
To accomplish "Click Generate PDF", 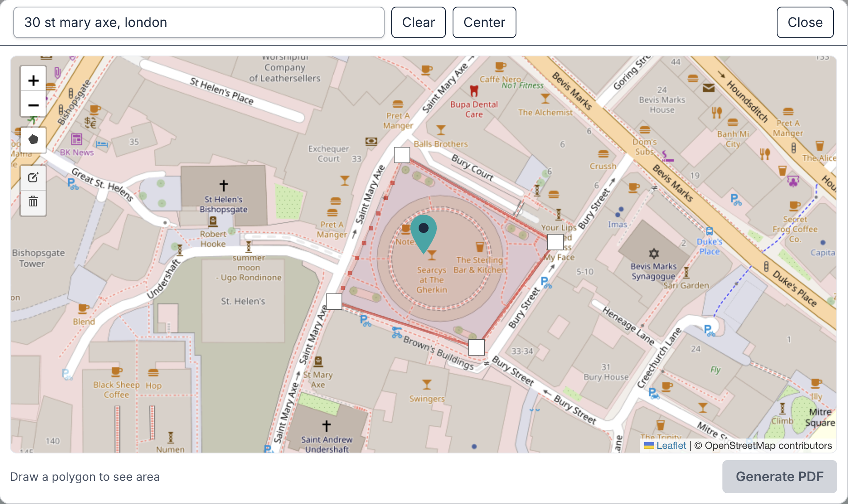I will (x=779, y=477).
